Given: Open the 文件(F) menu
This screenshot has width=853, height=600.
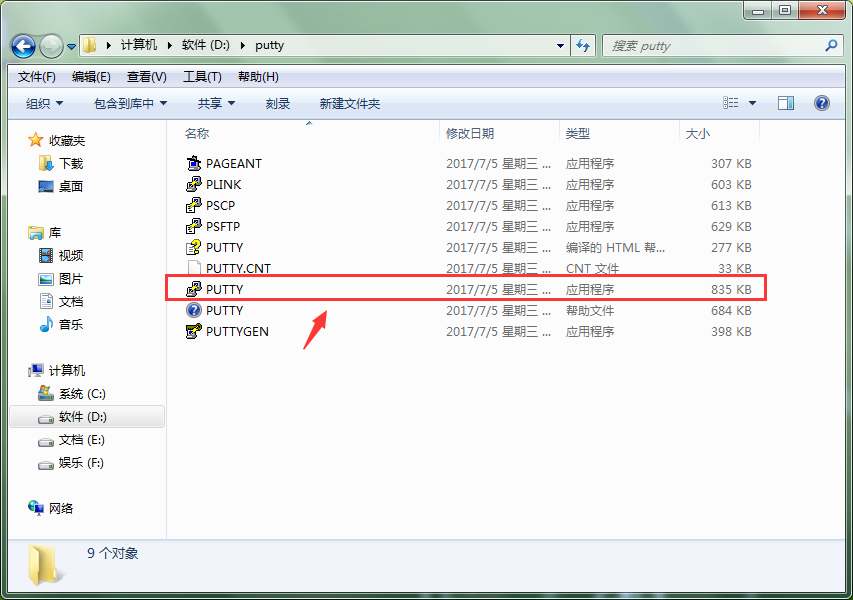Looking at the screenshot, I should [36, 77].
